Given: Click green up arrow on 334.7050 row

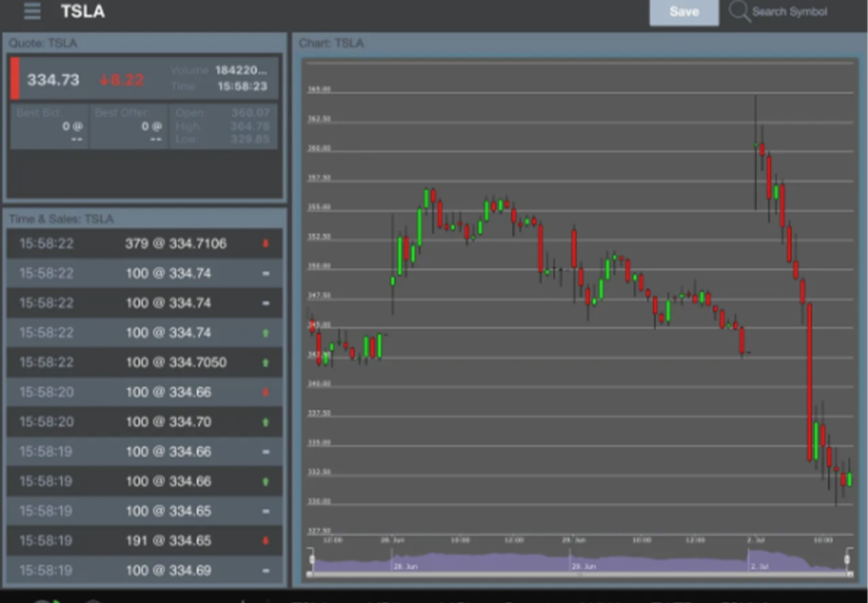Looking at the screenshot, I should (265, 363).
